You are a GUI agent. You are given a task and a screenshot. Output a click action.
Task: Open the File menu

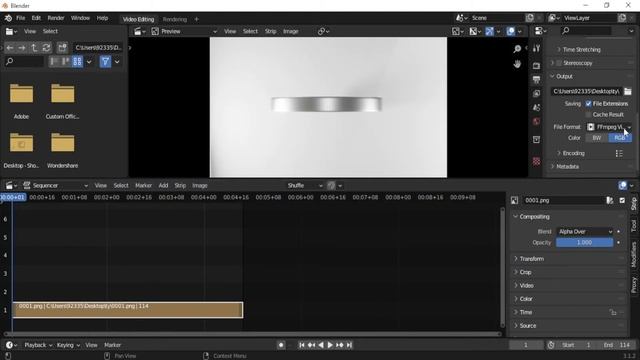(20, 18)
